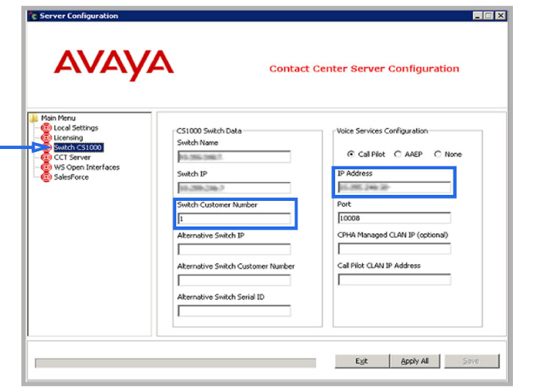This screenshot has width=534, height=392.
Task: Click the progress bar at the bottom
Action: point(175,363)
